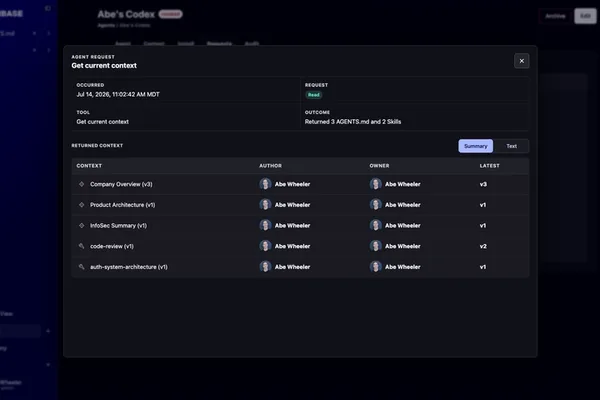Click author name Abe Wheeler in Company Overview row
Viewport: 600px width, 400px height.
pyautogui.click(x=292, y=184)
